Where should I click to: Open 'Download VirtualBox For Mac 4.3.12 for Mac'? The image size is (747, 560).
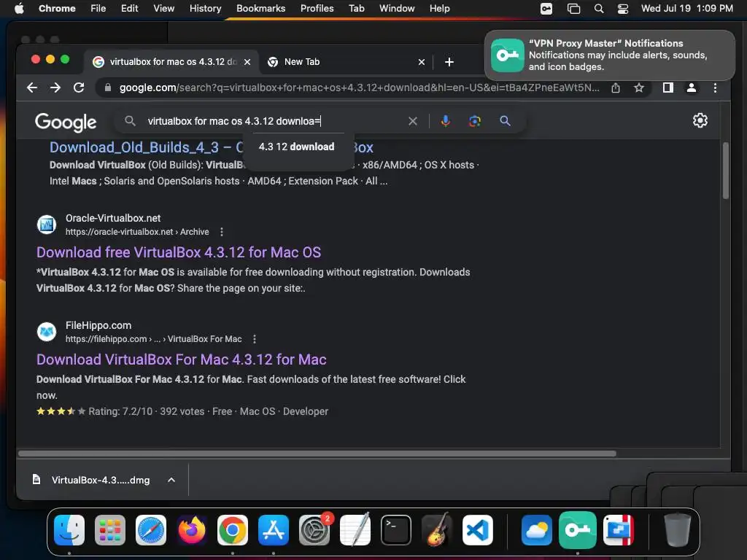point(182,359)
